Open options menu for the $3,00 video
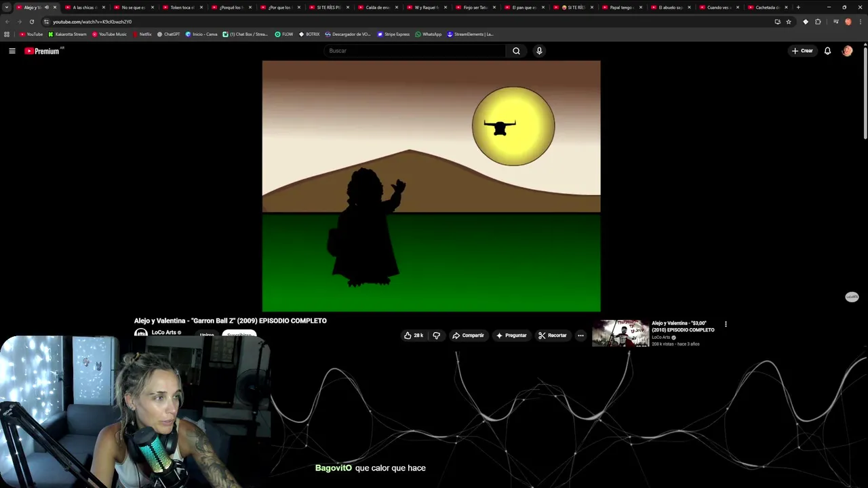 coord(726,324)
